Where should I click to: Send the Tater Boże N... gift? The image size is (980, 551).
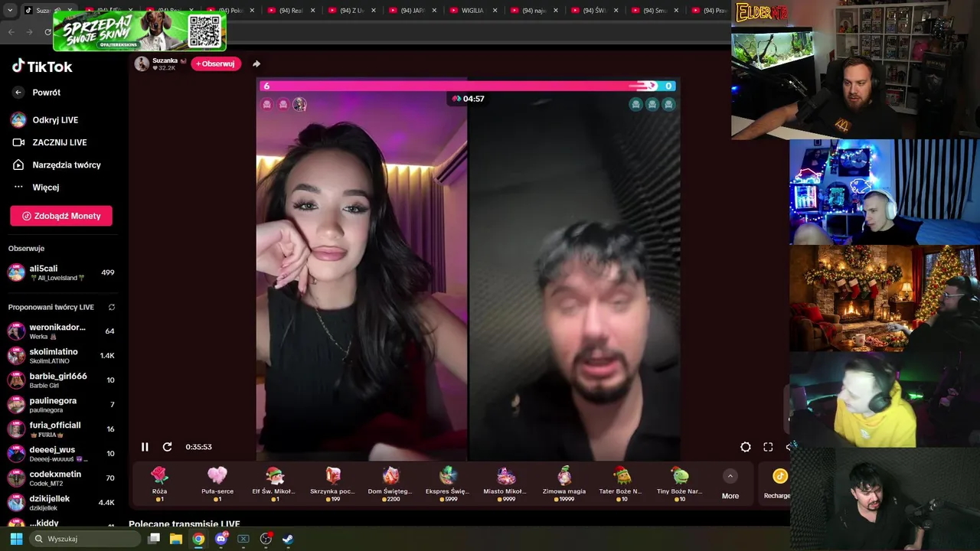(x=621, y=484)
